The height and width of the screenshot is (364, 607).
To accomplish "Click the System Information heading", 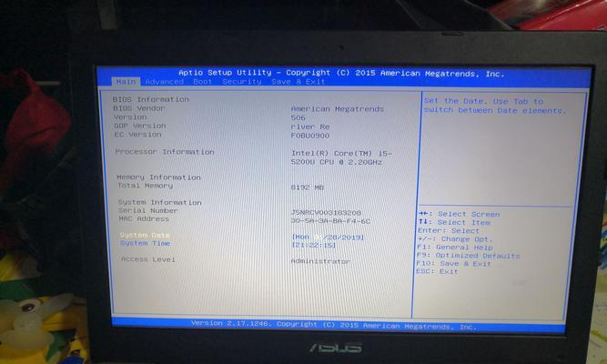I will pos(159,203).
